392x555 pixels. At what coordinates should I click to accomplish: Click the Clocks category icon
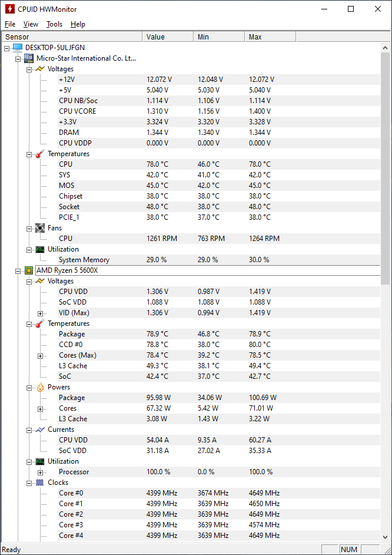[x=40, y=483]
